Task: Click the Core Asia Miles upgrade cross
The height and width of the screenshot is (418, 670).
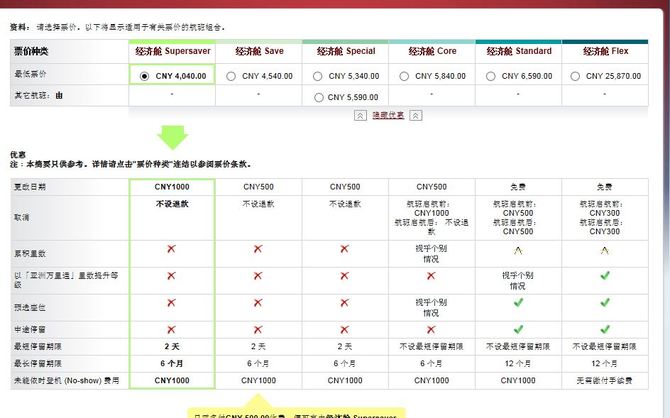Action: 431,276
